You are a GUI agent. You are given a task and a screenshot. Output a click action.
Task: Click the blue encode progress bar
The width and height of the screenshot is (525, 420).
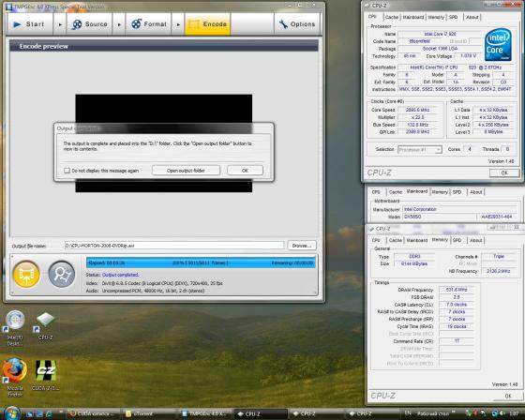coord(201,262)
